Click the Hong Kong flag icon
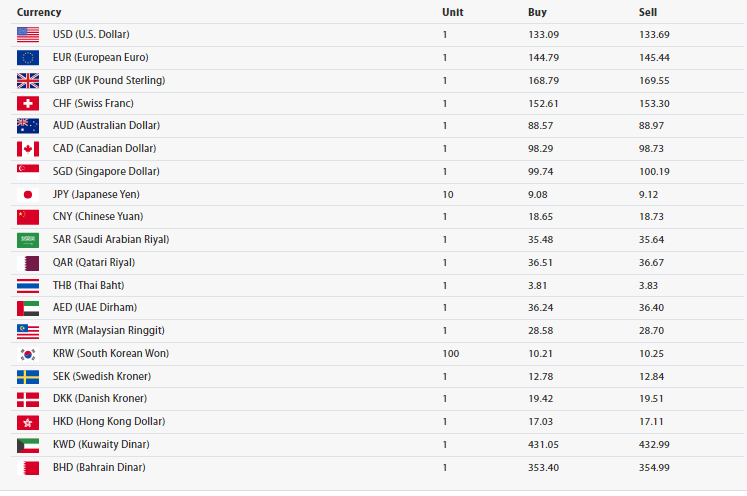 (x=28, y=421)
